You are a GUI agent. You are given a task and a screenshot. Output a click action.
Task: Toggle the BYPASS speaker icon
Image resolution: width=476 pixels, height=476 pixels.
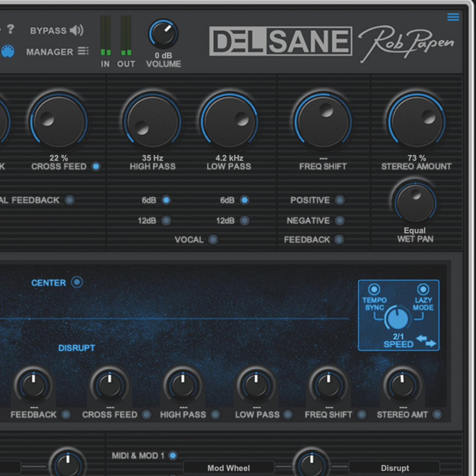coord(77,30)
